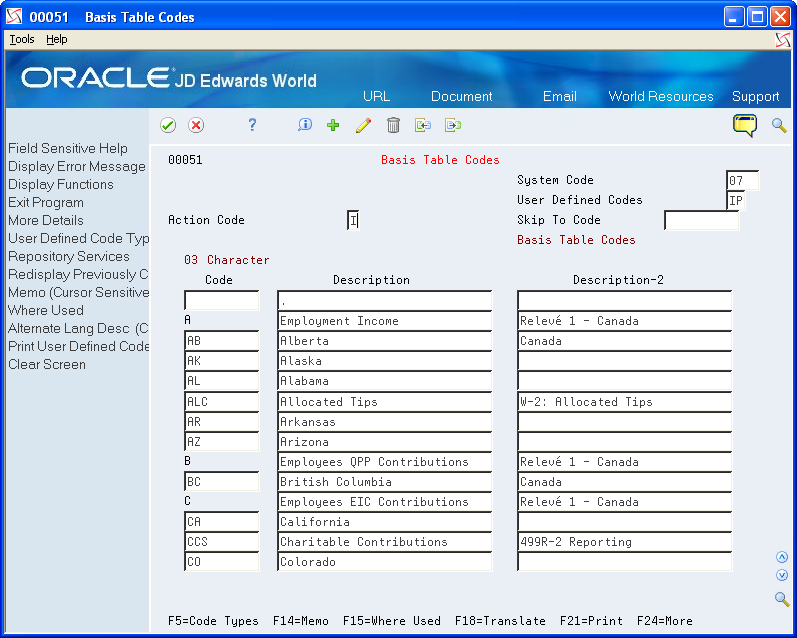Click the Allocated Tips description field
Image resolution: width=797 pixels, height=638 pixels.
[385, 402]
